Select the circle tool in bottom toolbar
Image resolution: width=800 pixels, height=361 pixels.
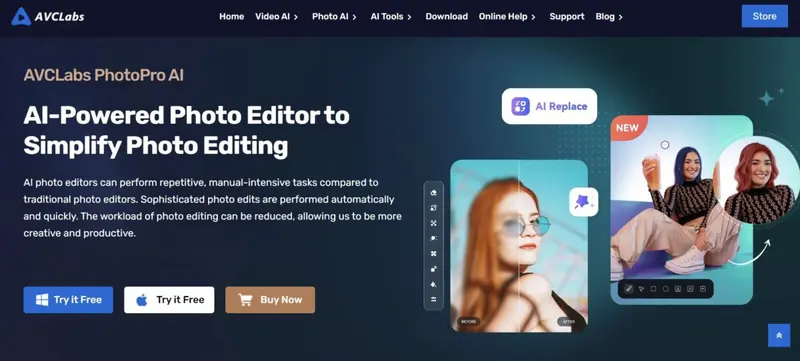[666, 289]
